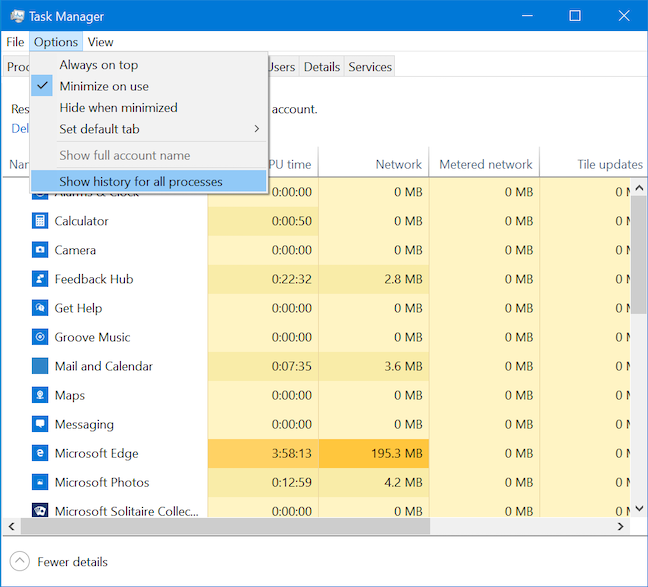Image resolution: width=648 pixels, height=587 pixels.
Task: Click Fewer details button text
Action: pyautogui.click(x=72, y=562)
